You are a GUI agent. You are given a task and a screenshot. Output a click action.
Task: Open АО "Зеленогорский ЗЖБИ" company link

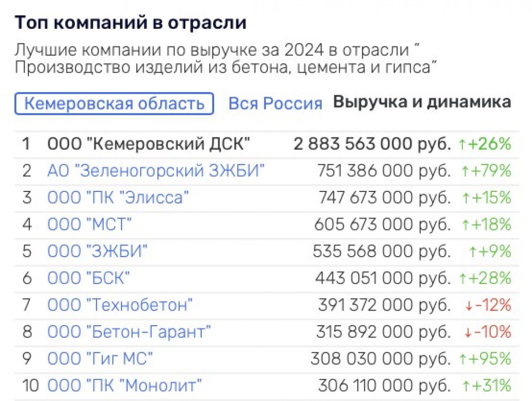pyautogui.click(x=156, y=171)
